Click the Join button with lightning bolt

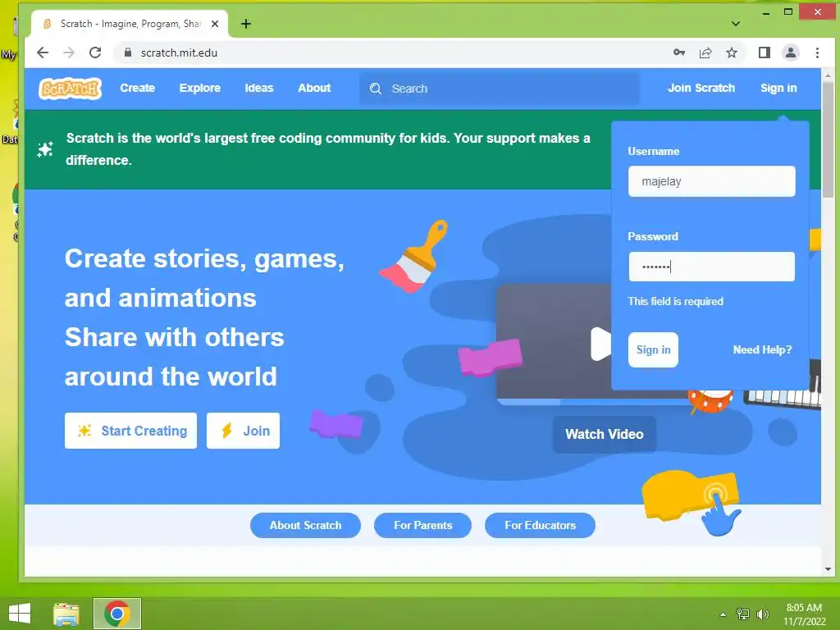click(x=243, y=431)
